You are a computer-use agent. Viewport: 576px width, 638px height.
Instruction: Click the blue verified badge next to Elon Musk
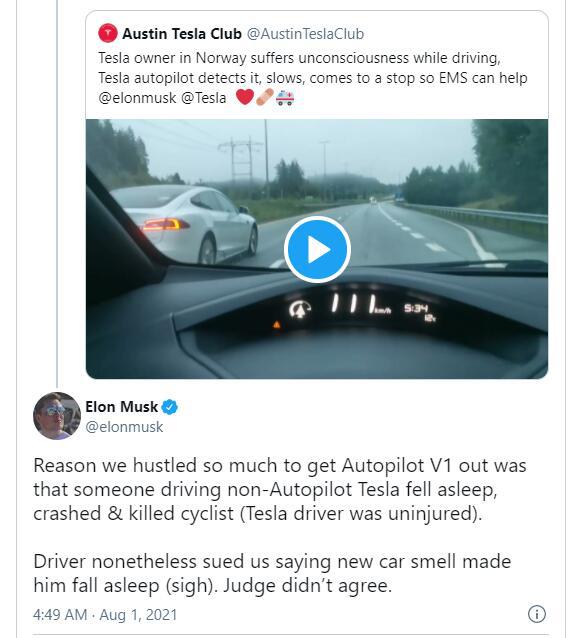[x=170, y=407]
